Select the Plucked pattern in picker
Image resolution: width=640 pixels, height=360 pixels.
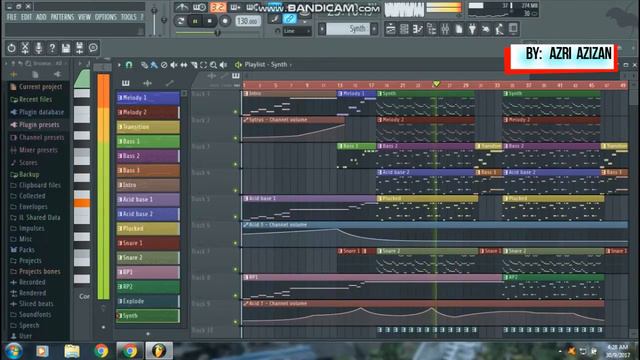point(148,229)
